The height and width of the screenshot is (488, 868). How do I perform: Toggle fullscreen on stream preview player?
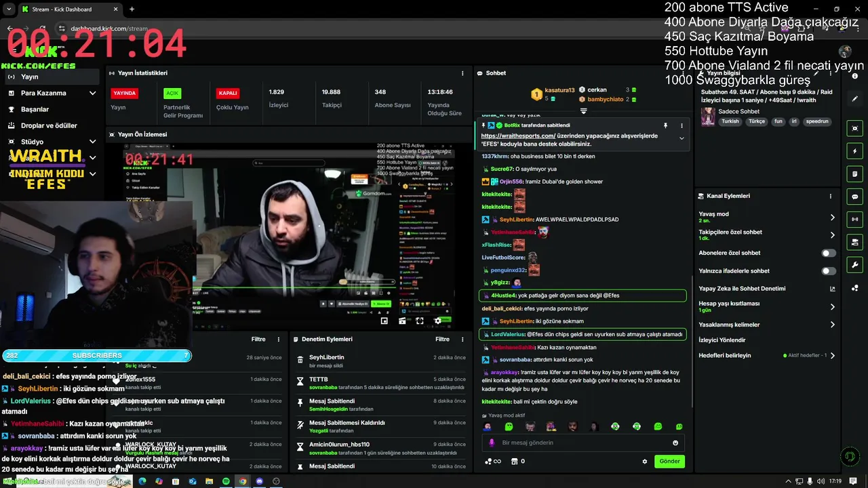pyautogui.click(x=420, y=321)
